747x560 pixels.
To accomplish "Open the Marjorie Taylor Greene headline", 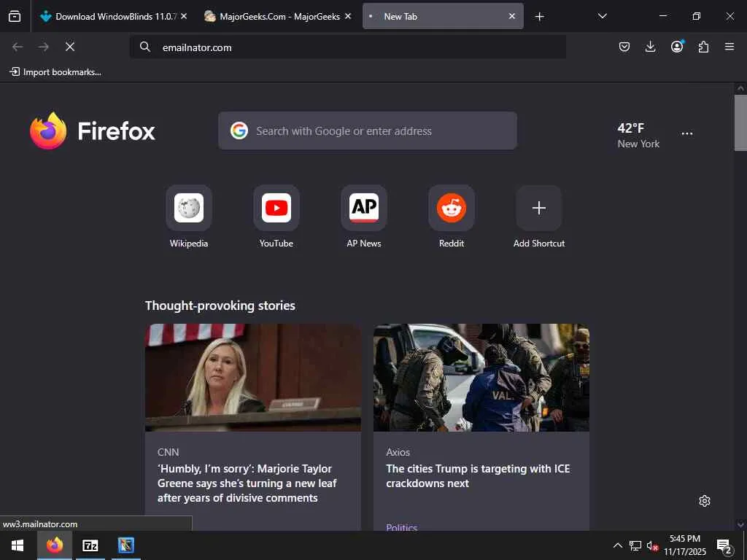I will 247,483.
